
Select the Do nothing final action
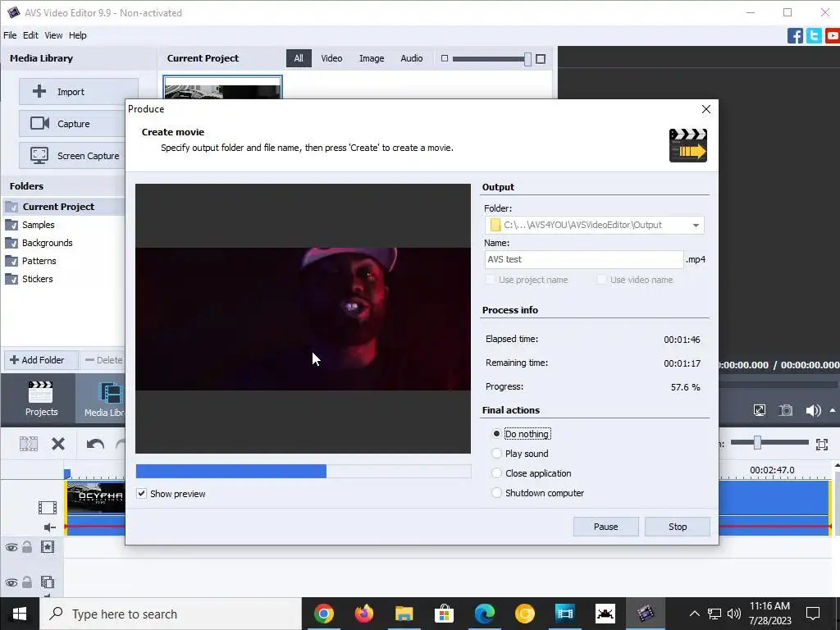(x=496, y=434)
